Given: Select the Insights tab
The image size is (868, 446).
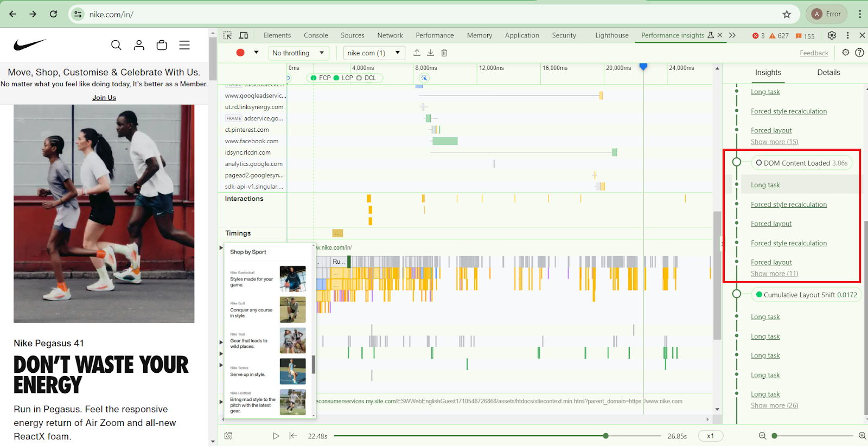Looking at the screenshot, I should 768,72.
